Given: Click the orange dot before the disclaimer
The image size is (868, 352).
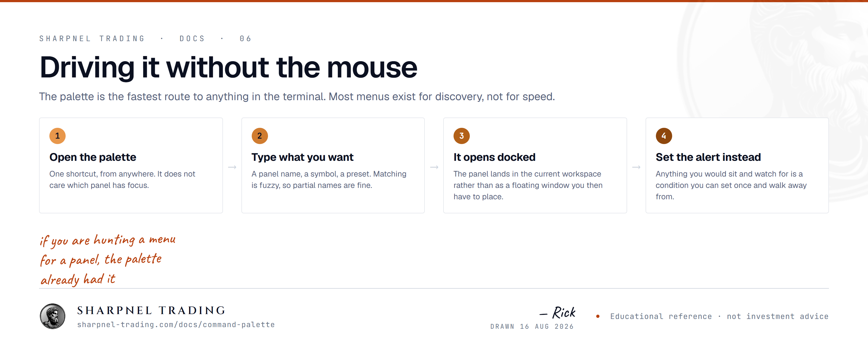Looking at the screenshot, I should point(597,316).
